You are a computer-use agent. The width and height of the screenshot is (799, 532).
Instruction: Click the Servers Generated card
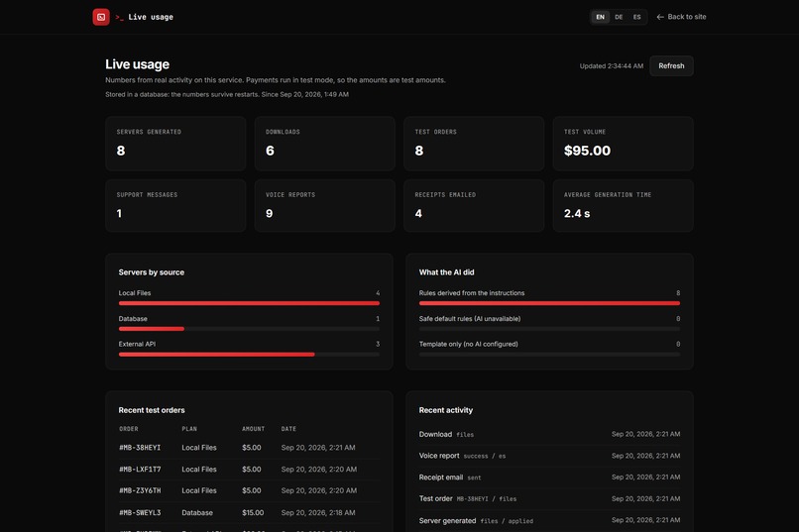[x=175, y=143]
